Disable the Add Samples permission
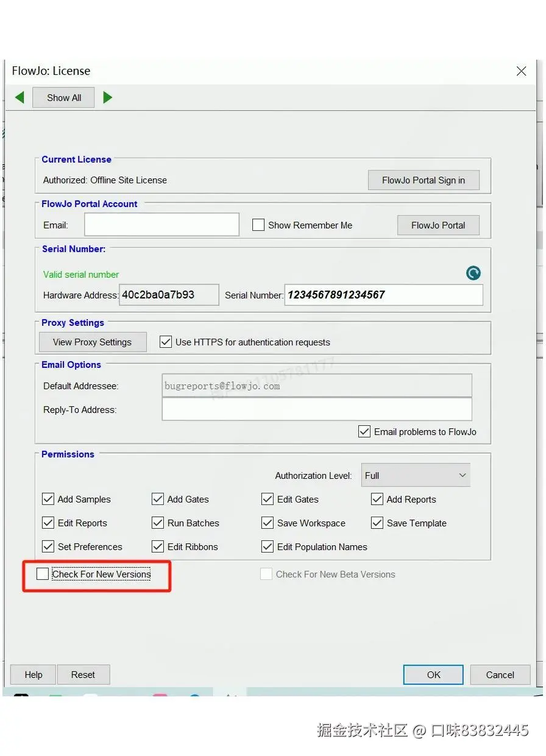The height and width of the screenshot is (756, 546). coord(48,500)
